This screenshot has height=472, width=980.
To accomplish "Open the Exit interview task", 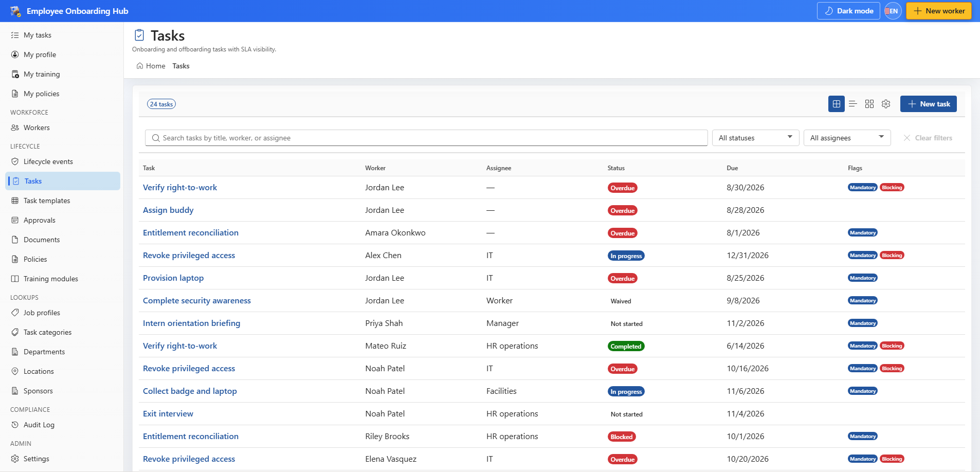I will [x=168, y=414].
